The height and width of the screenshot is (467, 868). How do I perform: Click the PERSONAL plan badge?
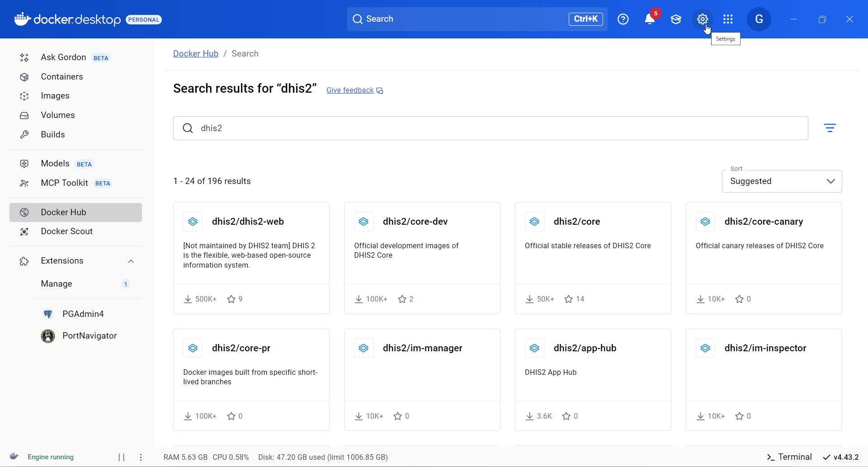point(144,19)
